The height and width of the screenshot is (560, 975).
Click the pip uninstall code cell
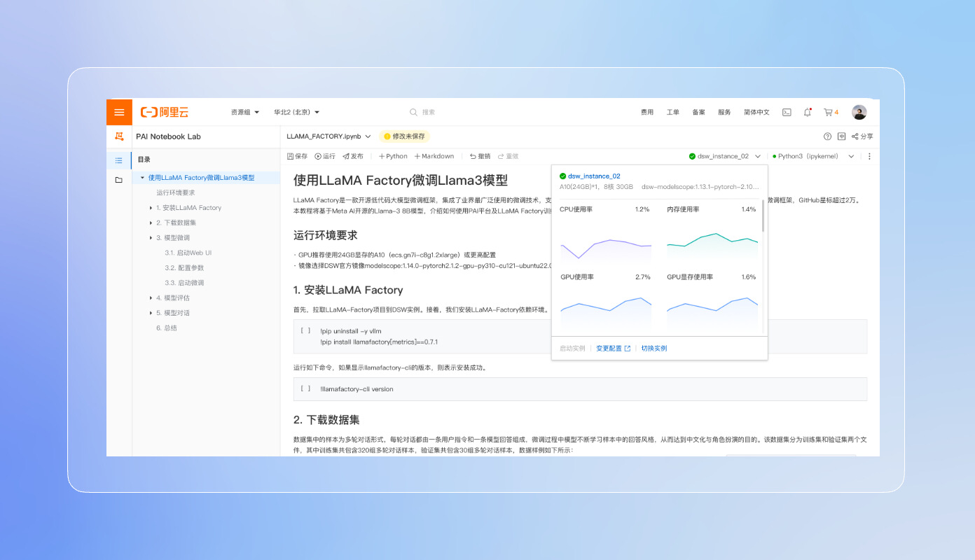tap(580, 337)
